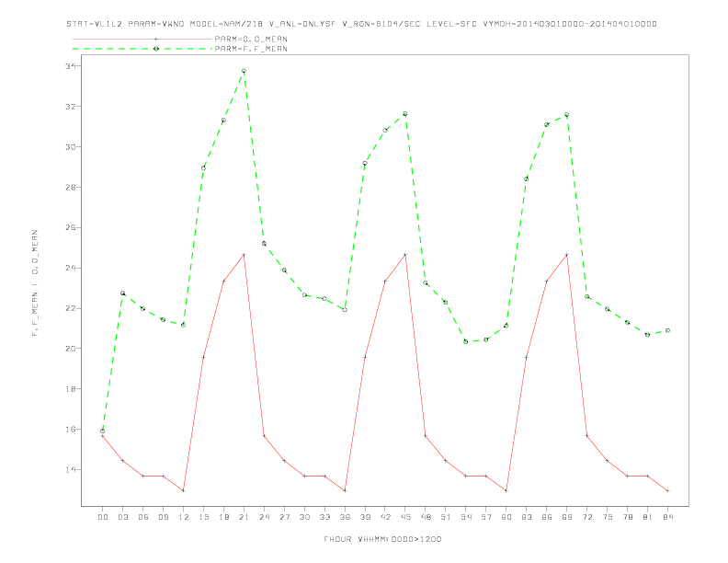Click the red peak marker at hour 69
Screen dimensions: 728x563
[x=567, y=255]
